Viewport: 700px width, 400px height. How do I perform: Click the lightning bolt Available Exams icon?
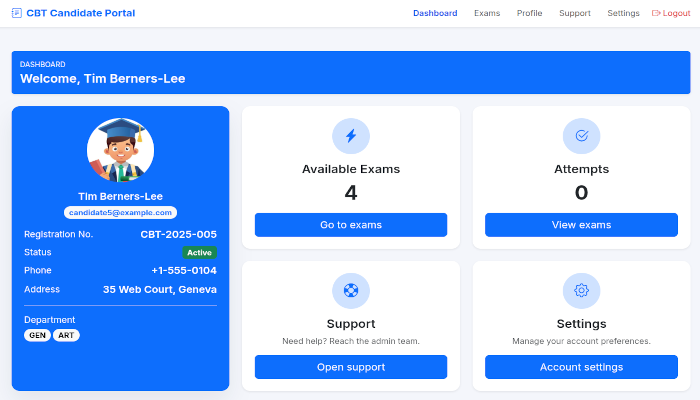[x=351, y=136]
